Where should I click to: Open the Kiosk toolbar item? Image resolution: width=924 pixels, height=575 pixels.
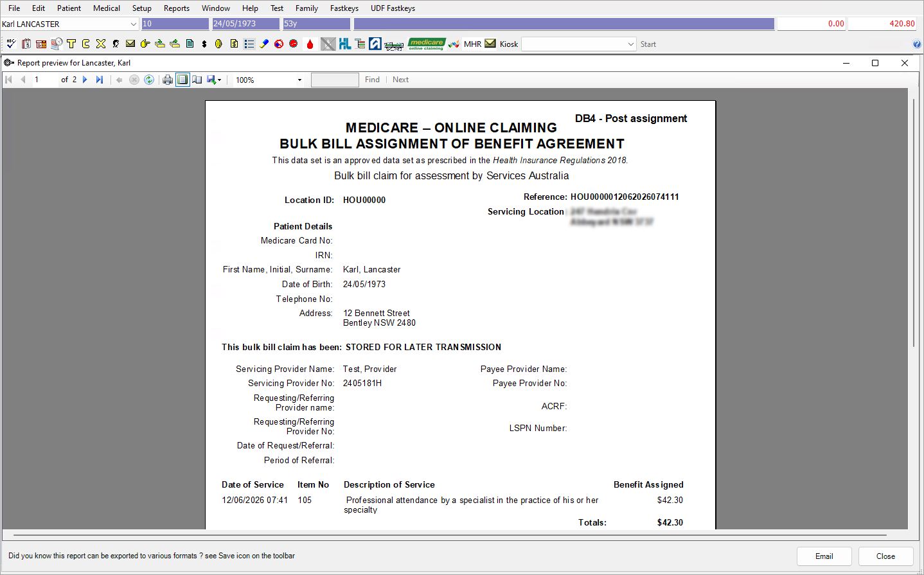[x=509, y=44]
